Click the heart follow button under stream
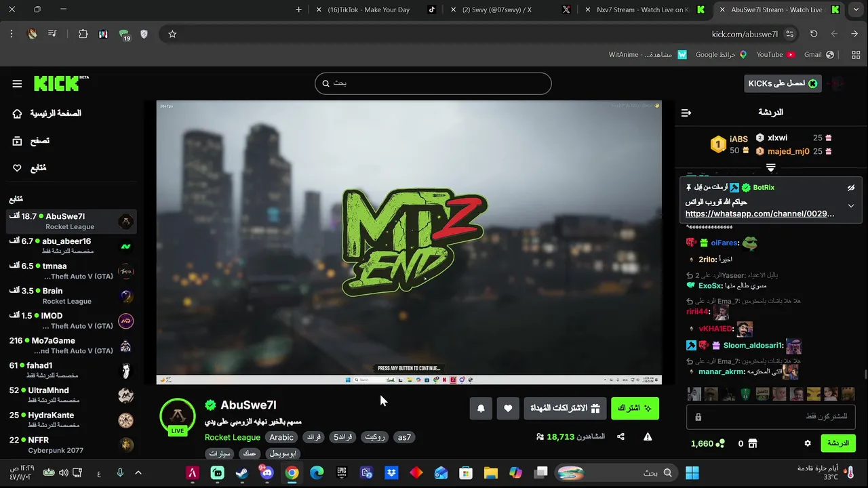Screen dimensions: 868x488 coord(508,408)
